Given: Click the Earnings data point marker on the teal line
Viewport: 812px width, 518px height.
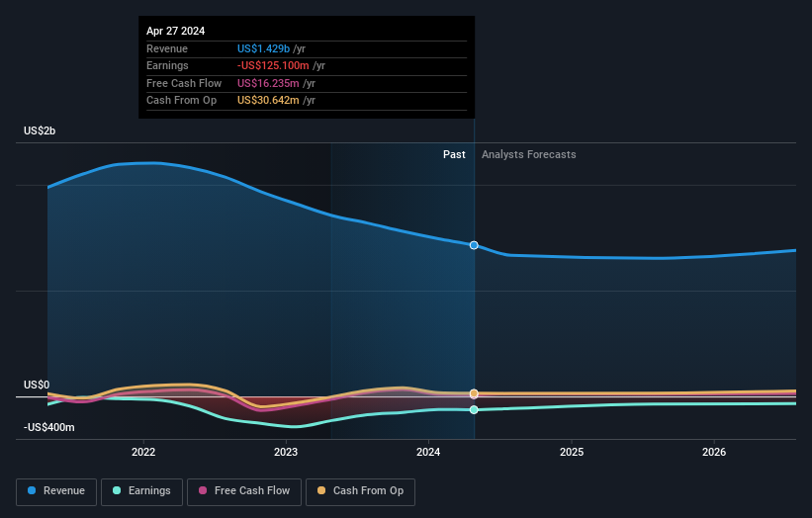Looking at the screenshot, I should 474,410.
